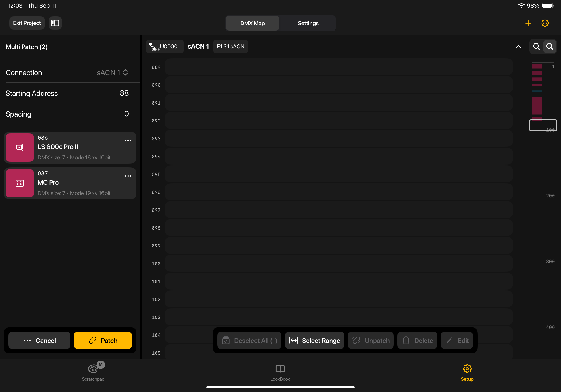Open MC Pro options menu
561x392 pixels.
pos(128,176)
